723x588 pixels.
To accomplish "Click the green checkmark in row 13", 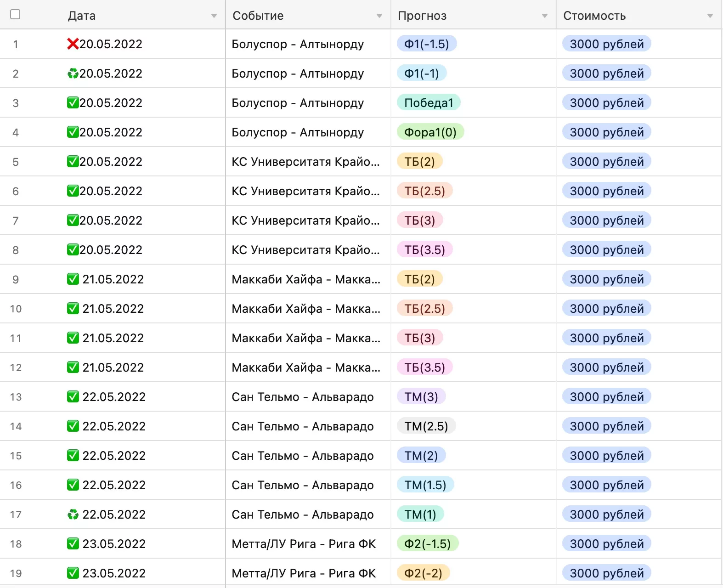I will pyautogui.click(x=73, y=397).
